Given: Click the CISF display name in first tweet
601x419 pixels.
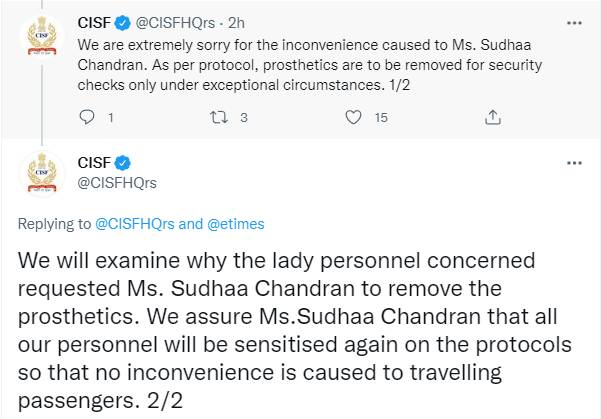Looking at the screenshot, I should click(x=94, y=23).
